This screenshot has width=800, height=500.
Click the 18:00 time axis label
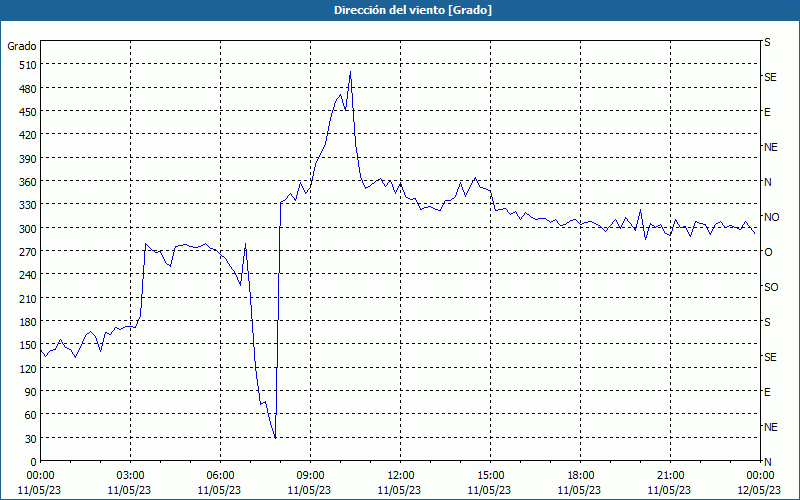[581, 476]
